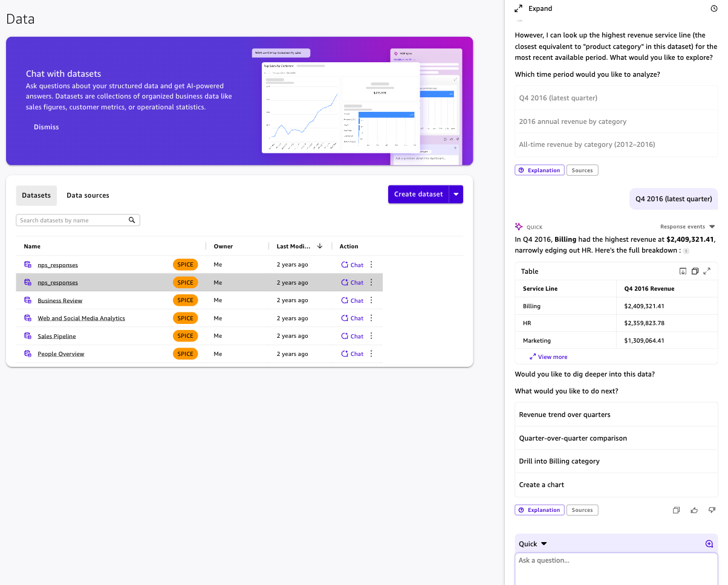Download the revenue table result

683,271
